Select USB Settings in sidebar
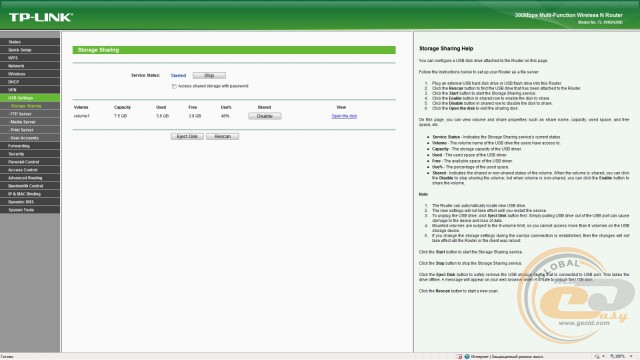The width and height of the screenshot is (640, 360). coord(30,98)
